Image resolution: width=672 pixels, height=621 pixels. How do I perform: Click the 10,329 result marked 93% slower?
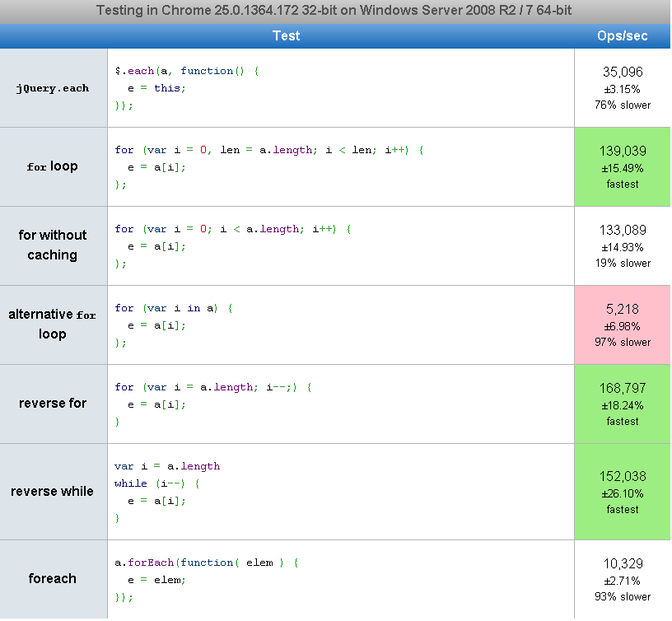click(623, 579)
